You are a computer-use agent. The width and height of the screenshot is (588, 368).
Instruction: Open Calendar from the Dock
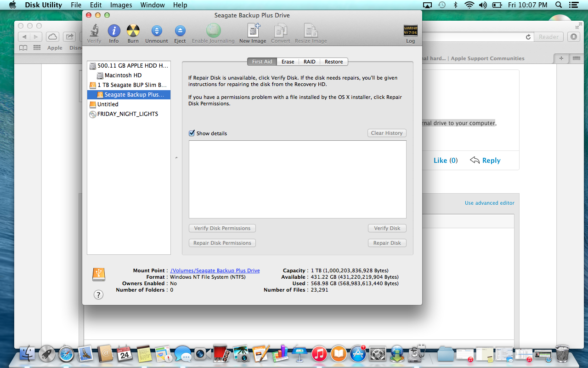[124, 353]
